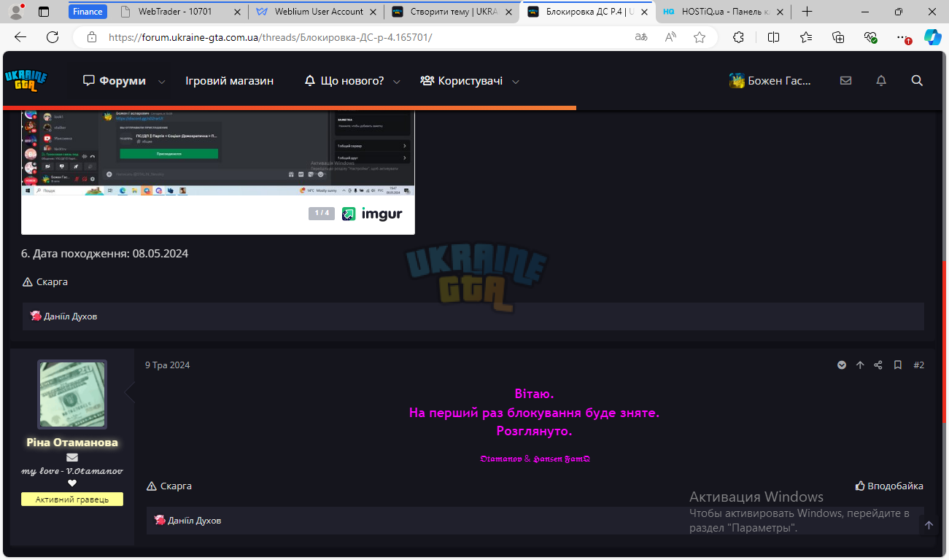949x560 pixels.
Task: Open the forum search magnifier icon
Action: coord(917,81)
